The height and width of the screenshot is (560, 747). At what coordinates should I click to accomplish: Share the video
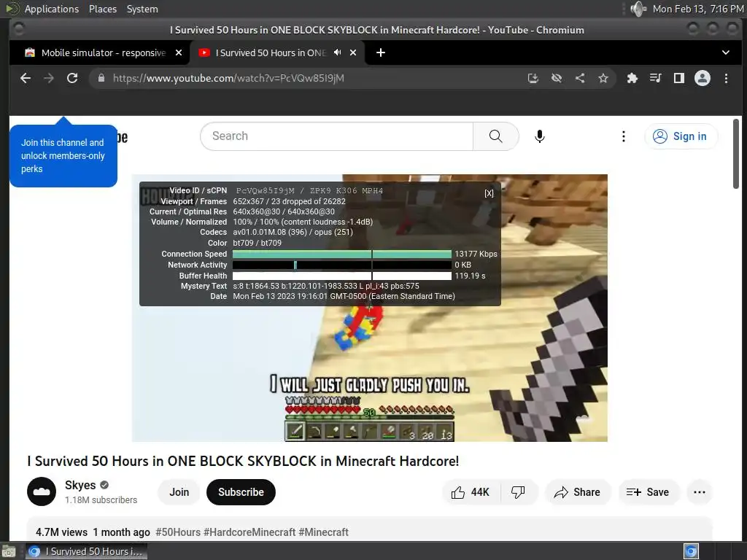tap(577, 492)
